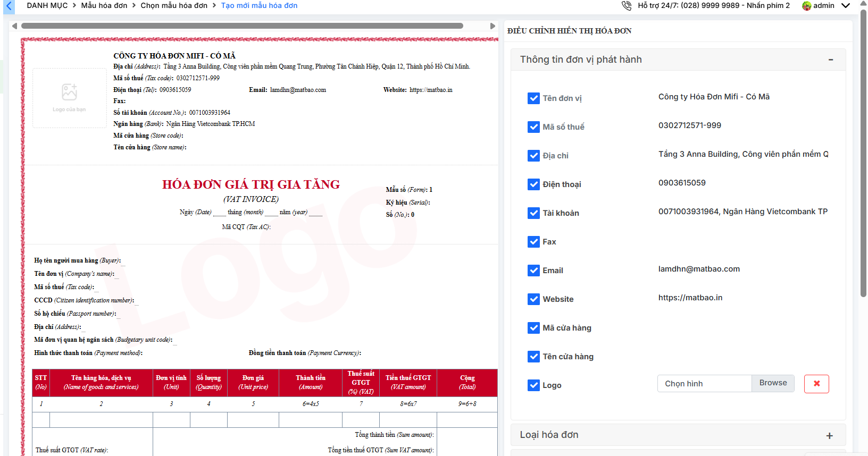Viewport: 868px width, 456px height.
Task: Click the preview scroll right arrow
Action: coord(493,26)
